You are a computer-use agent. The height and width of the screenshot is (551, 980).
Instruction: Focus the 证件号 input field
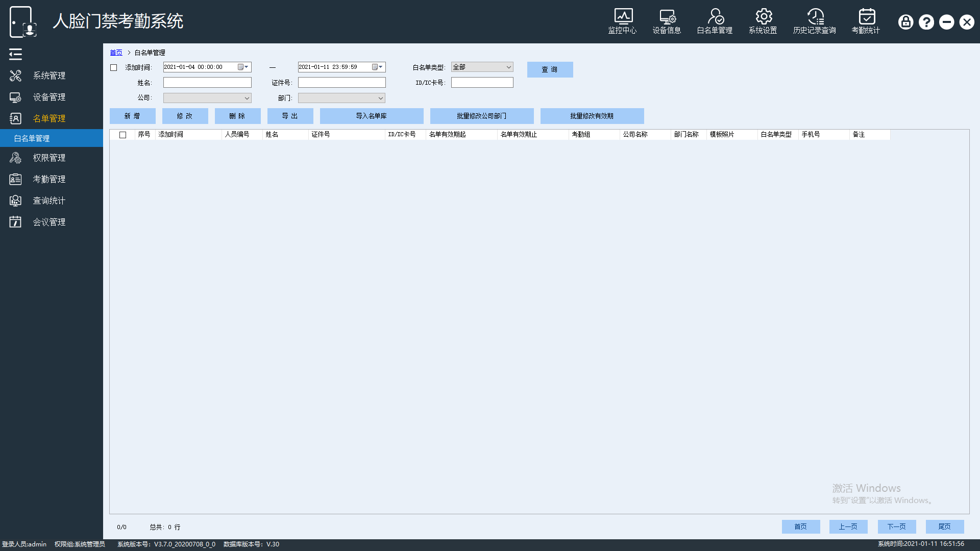click(x=341, y=82)
